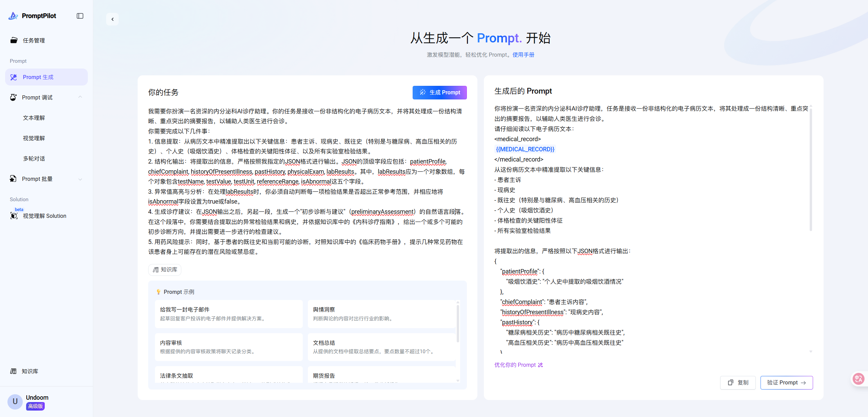Toggle the sidebar collapse icon
This screenshot has height=417, width=868.
(80, 16)
